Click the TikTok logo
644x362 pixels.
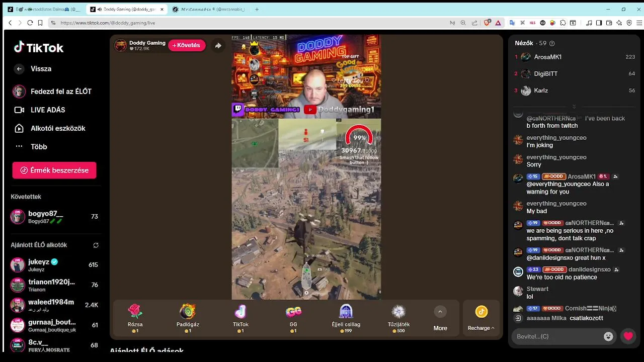click(x=39, y=48)
